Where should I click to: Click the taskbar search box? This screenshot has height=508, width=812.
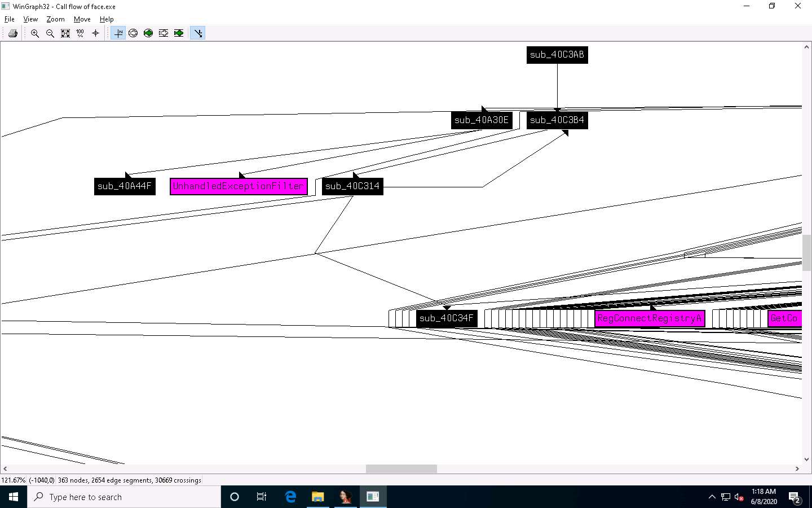[x=124, y=497]
